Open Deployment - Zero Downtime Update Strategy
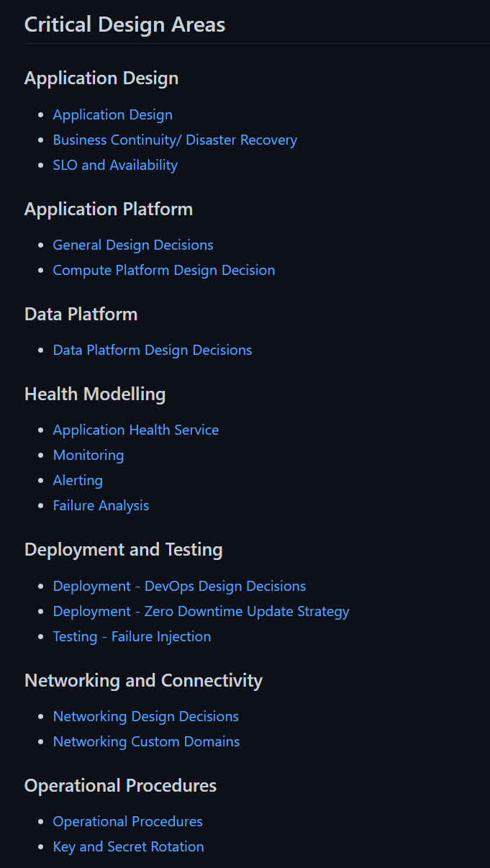Screen dimensions: 490x868 pyautogui.click(x=201, y=611)
